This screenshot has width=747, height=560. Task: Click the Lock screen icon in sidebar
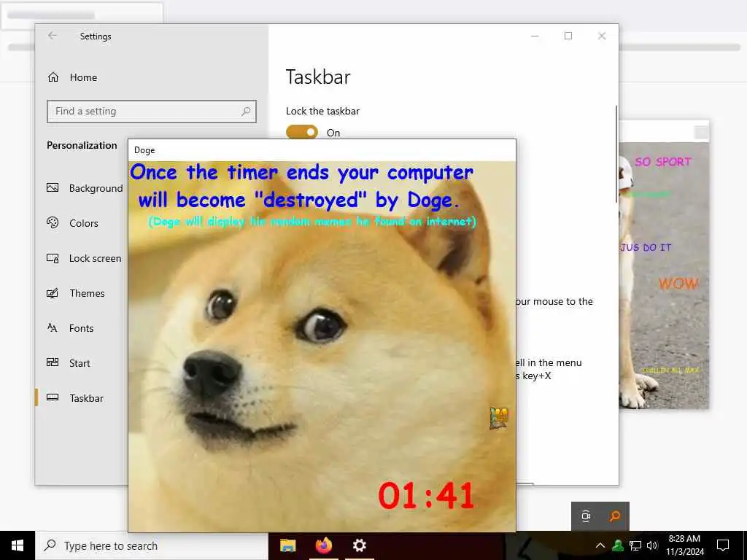click(x=53, y=258)
